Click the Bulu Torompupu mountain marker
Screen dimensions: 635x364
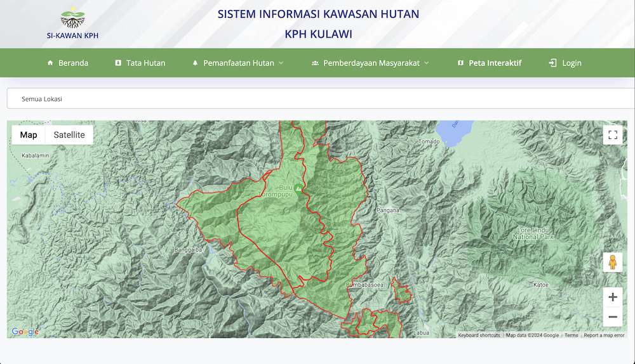298,188
